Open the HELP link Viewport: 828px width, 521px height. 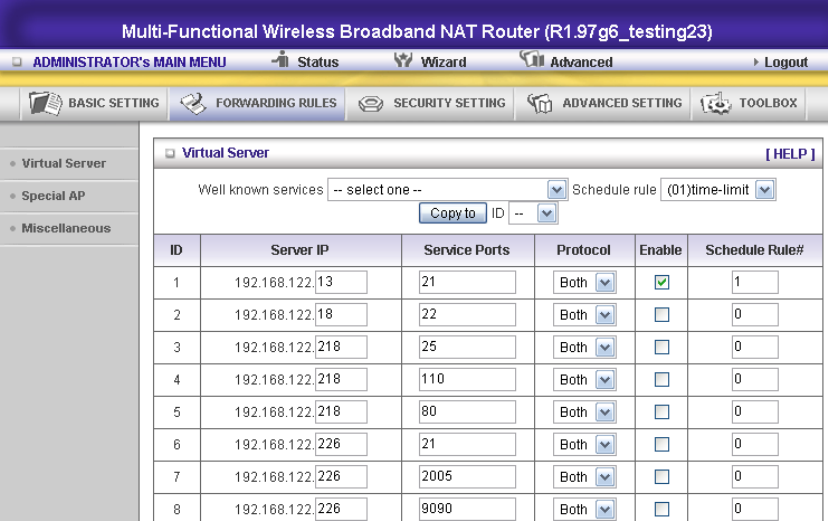pyautogui.click(x=790, y=154)
